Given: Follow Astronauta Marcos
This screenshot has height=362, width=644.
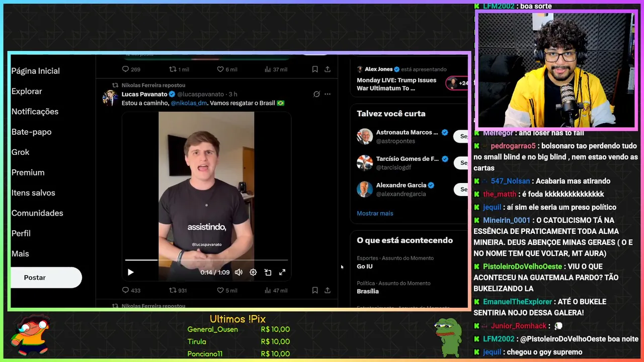Looking at the screenshot, I should pyautogui.click(x=462, y=136).
